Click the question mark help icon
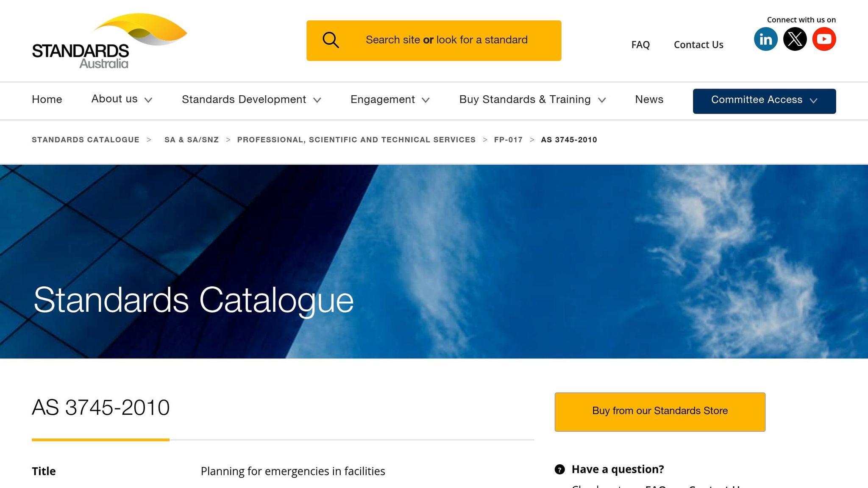Viewport: 868px width, 488px height. click(x=559, y=469)
